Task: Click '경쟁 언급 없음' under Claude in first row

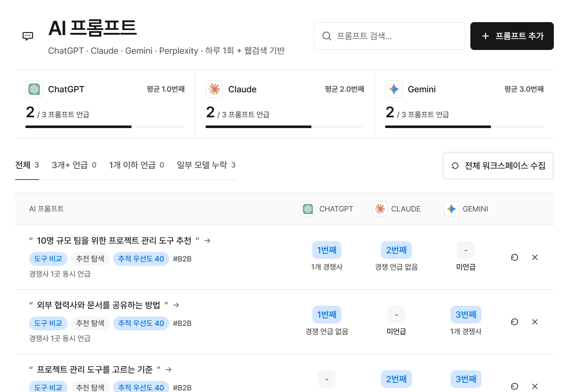Action: tap(396, 267)
